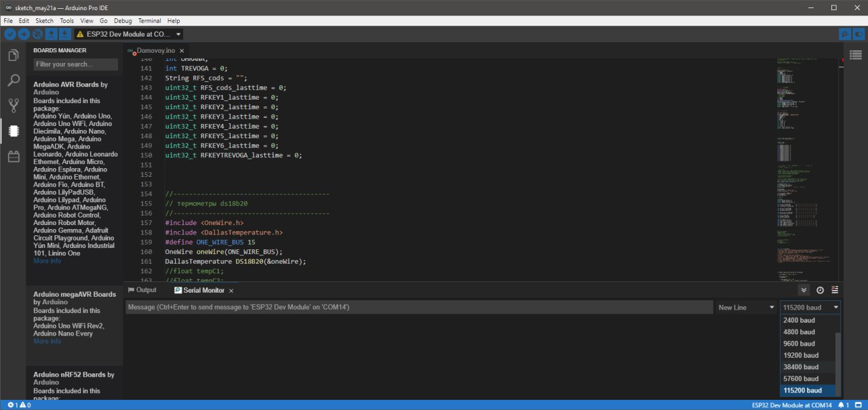Open the outline list icon on right
Screen dimensions: 868x410
pyautogui.click(x=856, y=54)
